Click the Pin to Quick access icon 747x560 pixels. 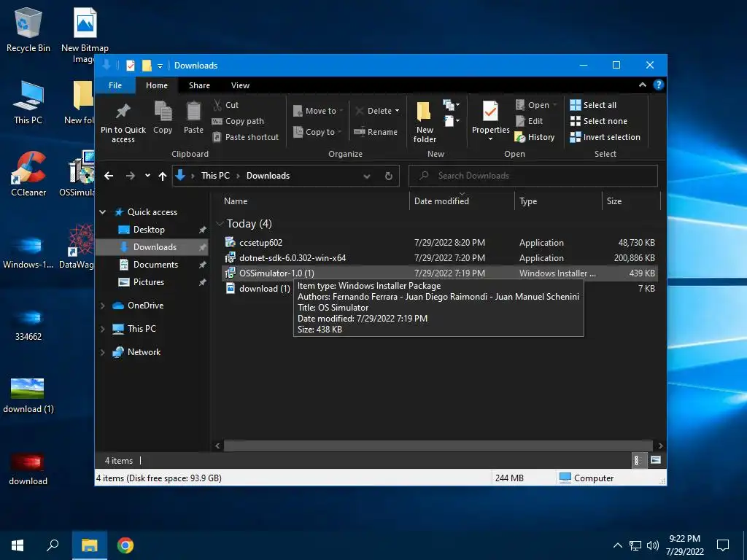coord(123,112)
